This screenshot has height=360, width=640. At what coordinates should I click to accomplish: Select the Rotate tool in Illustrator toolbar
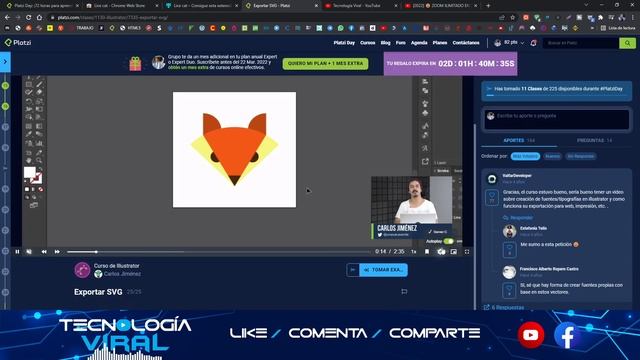tap(29, 101)
